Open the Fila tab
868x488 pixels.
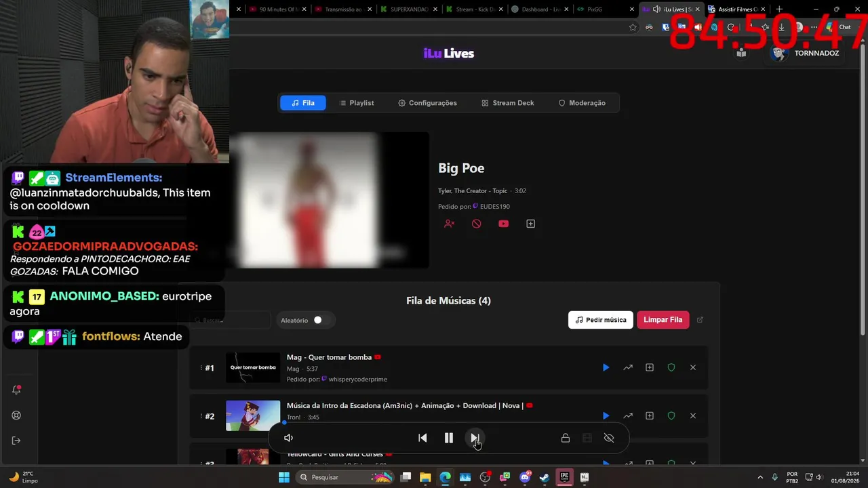(303, 103)
